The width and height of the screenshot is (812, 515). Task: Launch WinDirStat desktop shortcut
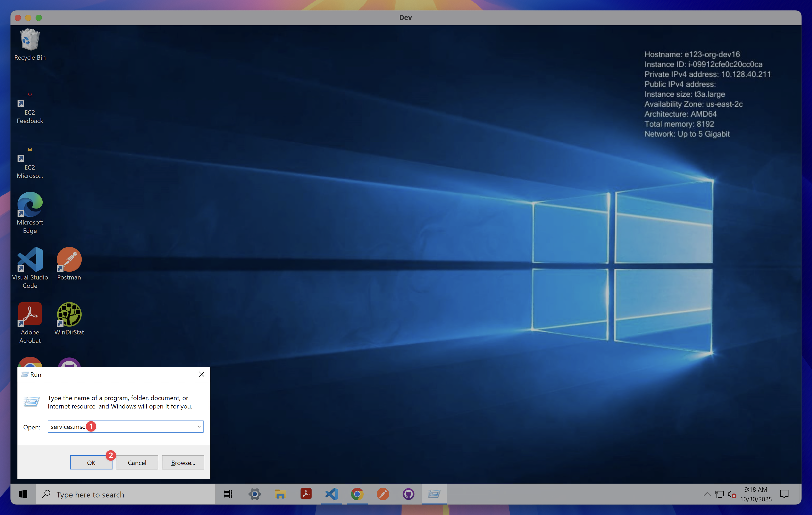pos(69,315)
